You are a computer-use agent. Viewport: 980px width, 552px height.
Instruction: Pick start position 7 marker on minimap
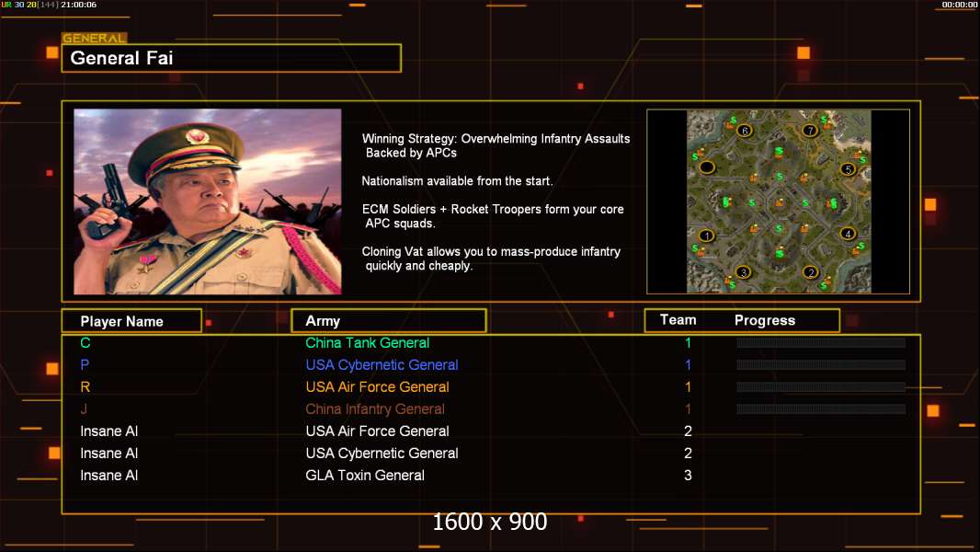coord(810,130)
